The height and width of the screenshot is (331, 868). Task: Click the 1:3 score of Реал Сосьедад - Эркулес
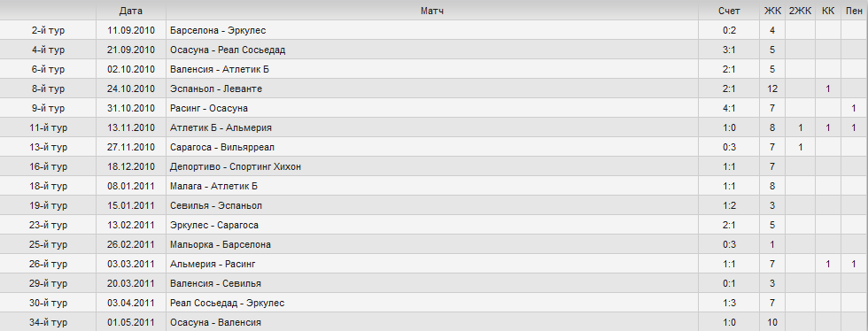729,303
